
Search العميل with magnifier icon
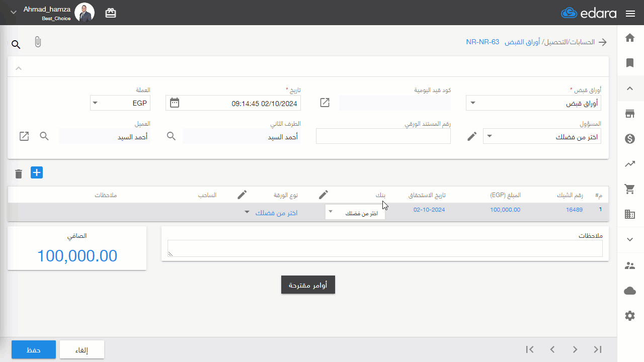coord(44,136)
